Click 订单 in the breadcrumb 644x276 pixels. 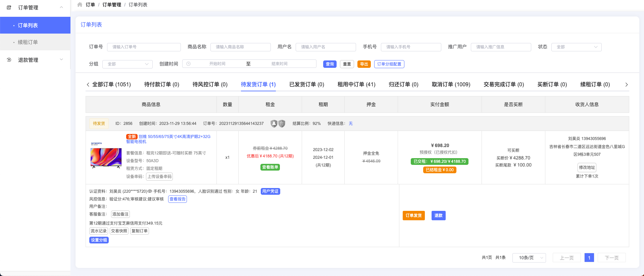click(90, 5)
